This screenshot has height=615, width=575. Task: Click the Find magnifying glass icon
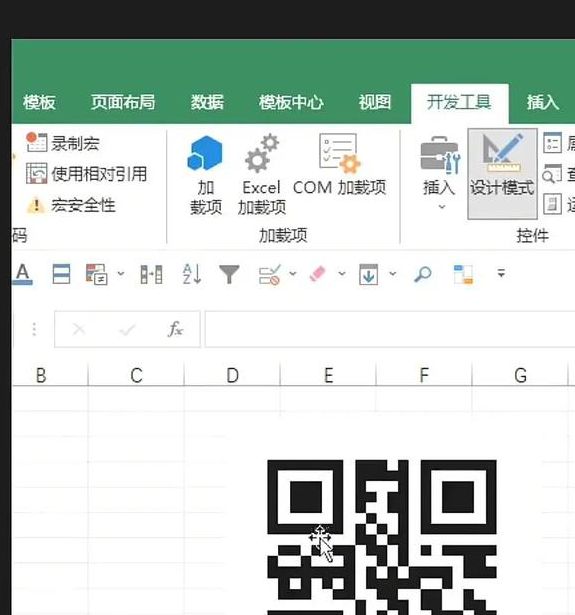coord(423,274)
